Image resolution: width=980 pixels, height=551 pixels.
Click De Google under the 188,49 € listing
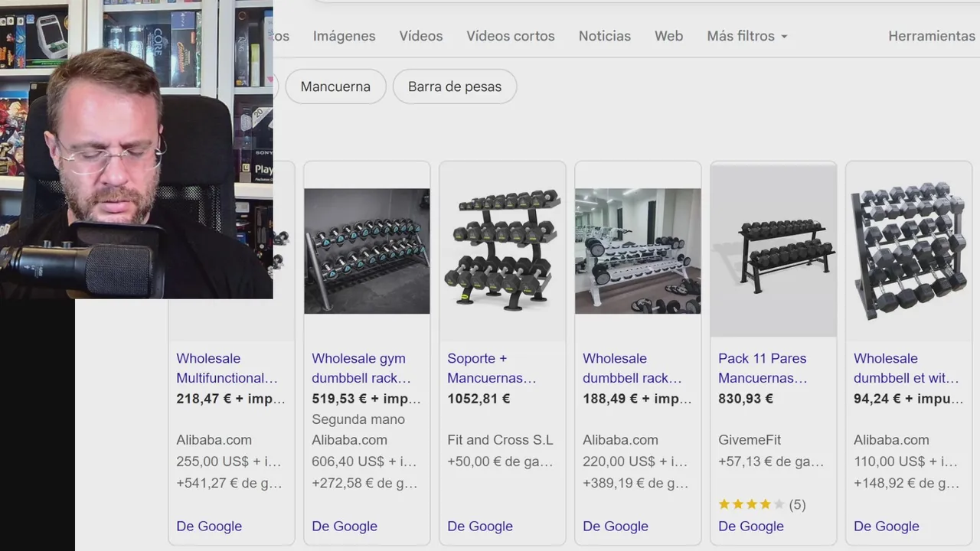click(616, 527)
